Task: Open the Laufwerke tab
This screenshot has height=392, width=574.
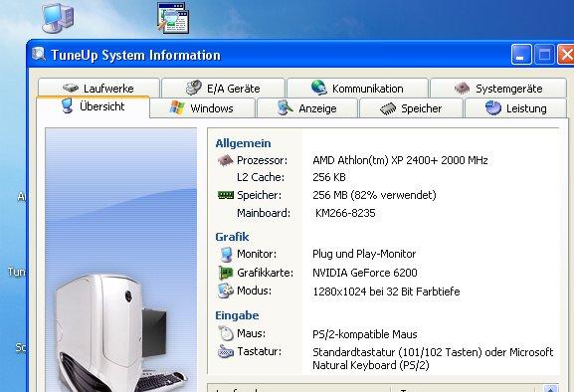Action: (x=98, y=88)
